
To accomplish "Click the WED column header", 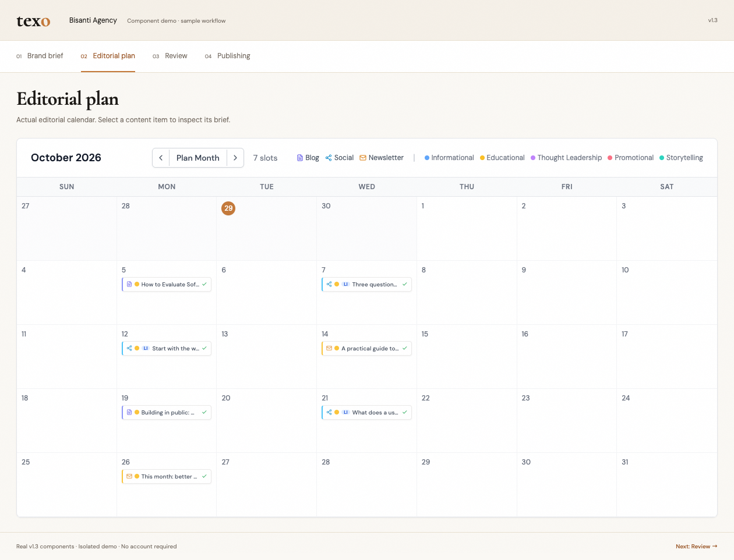I will (367, 187).
